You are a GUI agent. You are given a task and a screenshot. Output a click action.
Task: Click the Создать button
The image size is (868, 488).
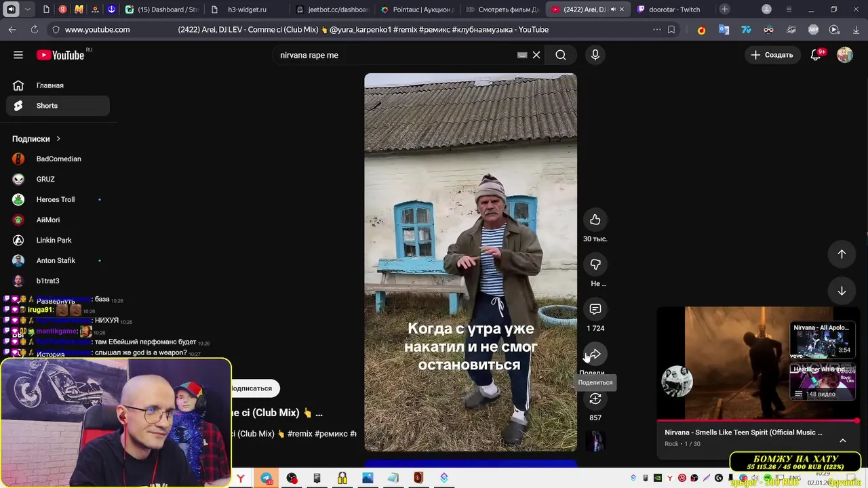(x=772, y=55)
